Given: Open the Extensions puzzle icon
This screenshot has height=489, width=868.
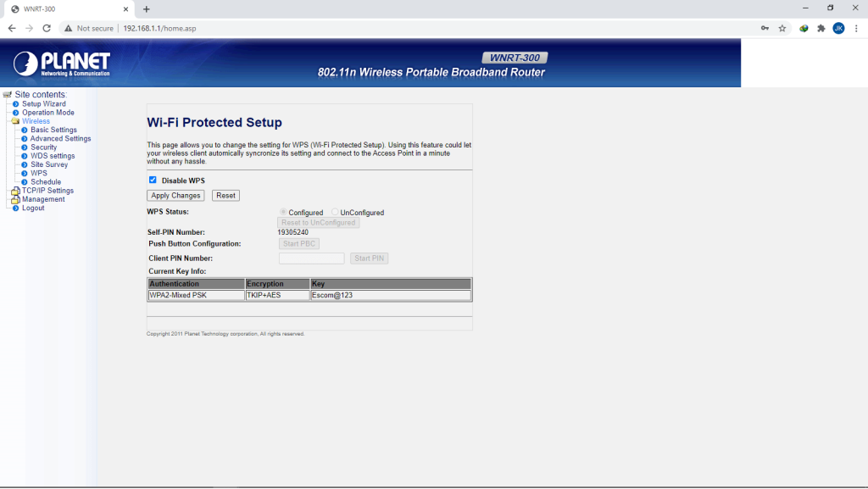Looking at the screenshot, I should coord(821,28).
